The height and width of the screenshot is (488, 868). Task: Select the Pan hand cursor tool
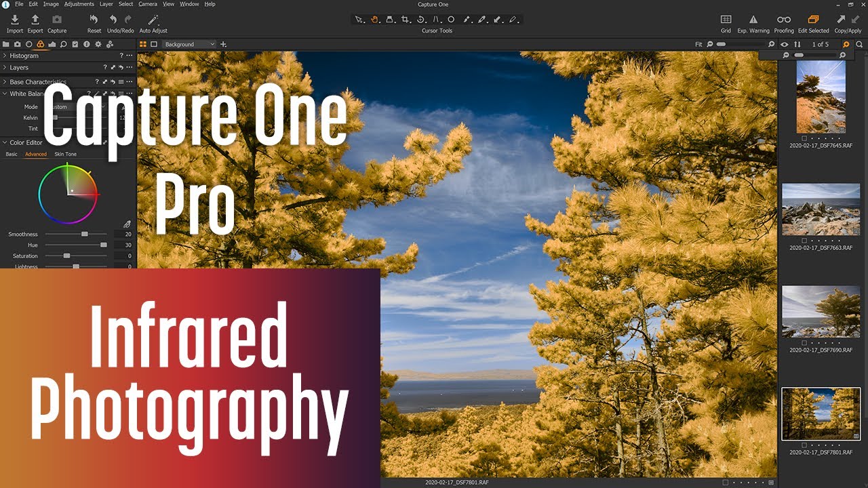tap(374, 20)
